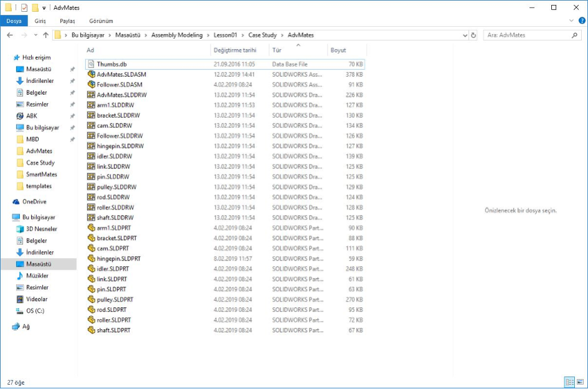Select the Follower.SLDASM assembly file

(119, 84)
